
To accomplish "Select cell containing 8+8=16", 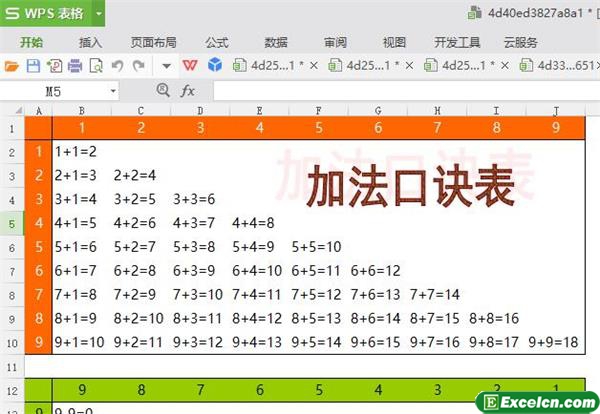I will pos(496,319).
